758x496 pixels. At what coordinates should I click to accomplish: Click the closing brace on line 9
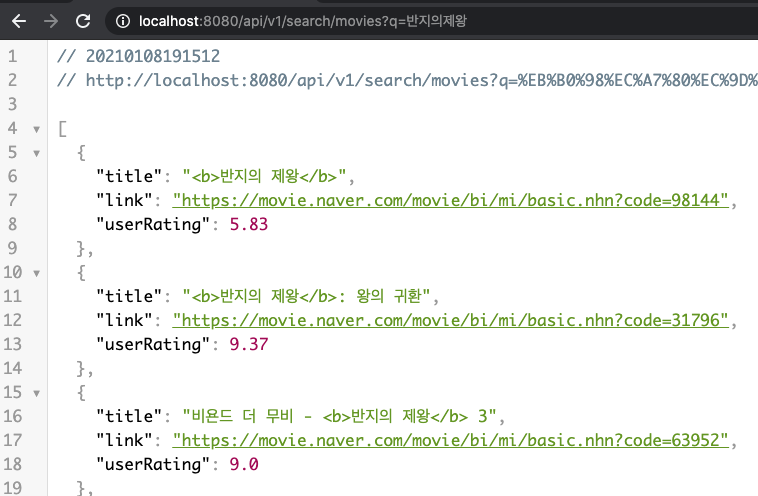(81, 248)
